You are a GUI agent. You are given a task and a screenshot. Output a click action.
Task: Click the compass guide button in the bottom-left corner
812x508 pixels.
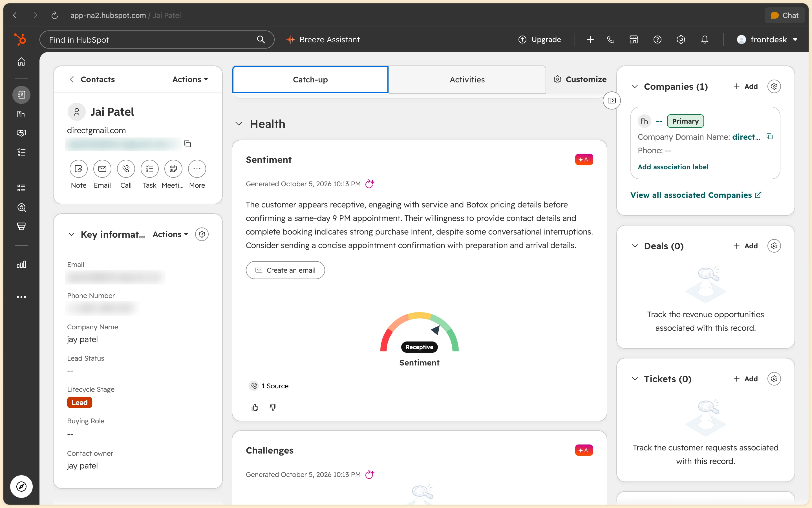pos(21,486)
